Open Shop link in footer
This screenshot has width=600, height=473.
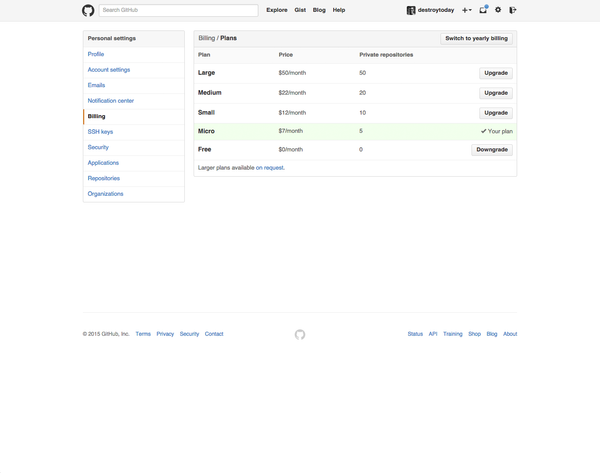tap(474, 334)
